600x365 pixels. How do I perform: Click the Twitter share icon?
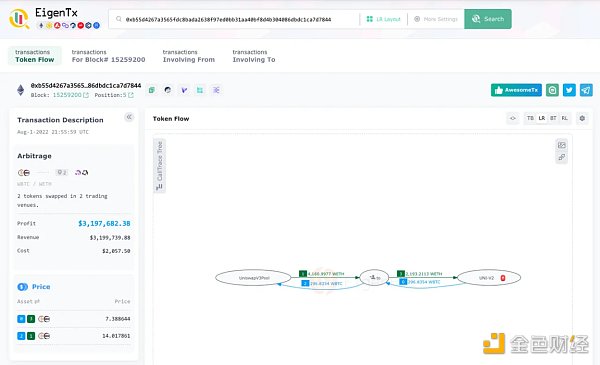[x=569, y=90]
